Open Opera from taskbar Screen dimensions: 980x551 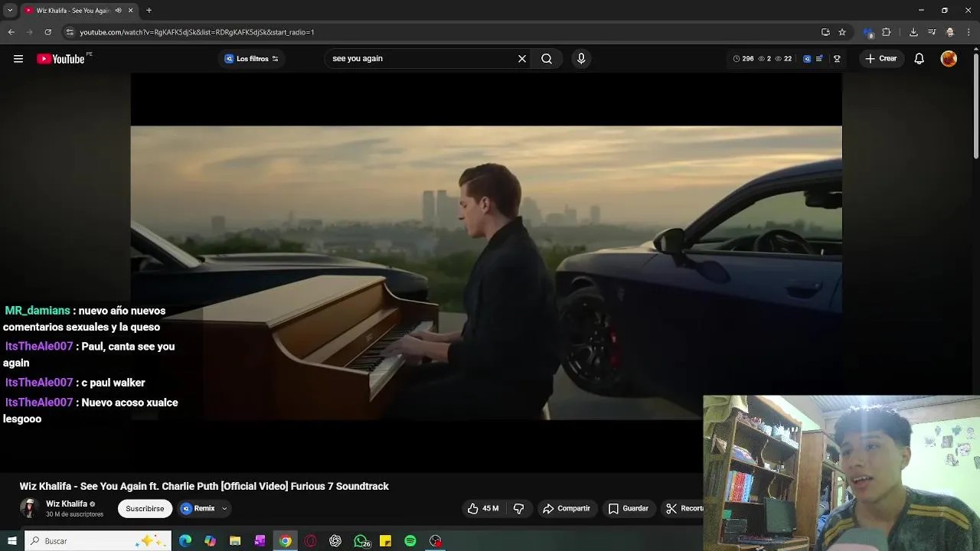(x=310, y=541)
